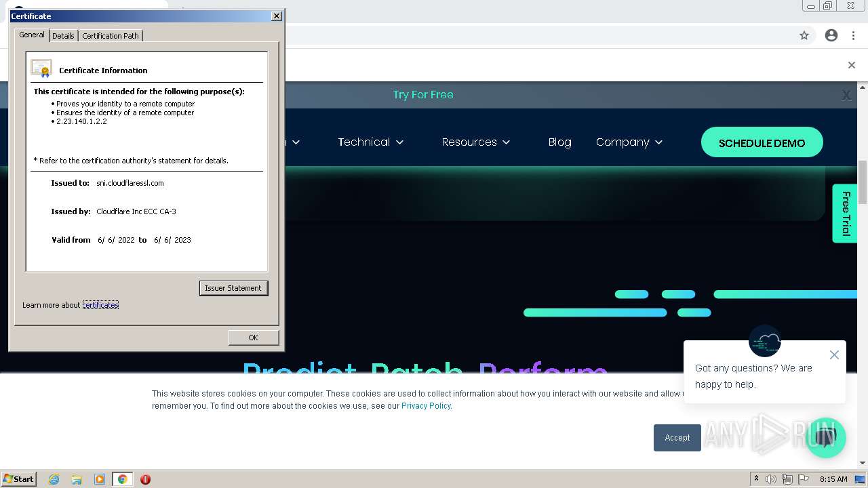
Task: Click the 8:15 AM clock
Action: pos(833,479)
